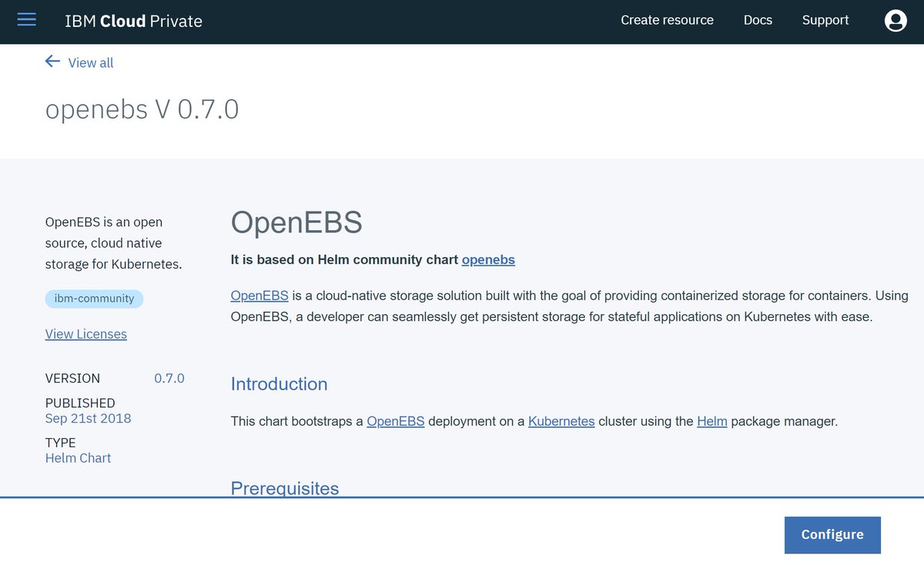
Task: Click the sidebar OpenEBS summary text
Action: [x=114, y=243]
